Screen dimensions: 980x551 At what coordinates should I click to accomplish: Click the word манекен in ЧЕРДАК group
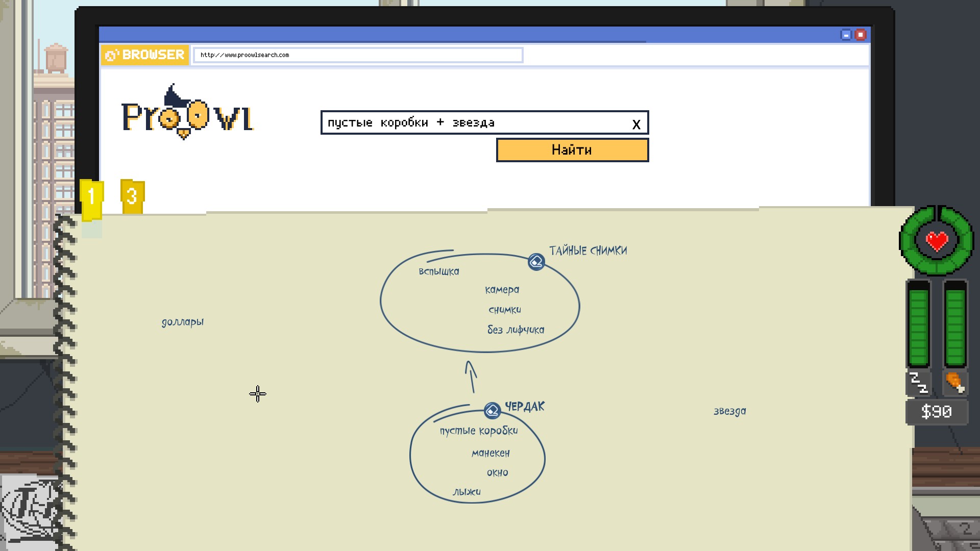(x=490, y=453)
